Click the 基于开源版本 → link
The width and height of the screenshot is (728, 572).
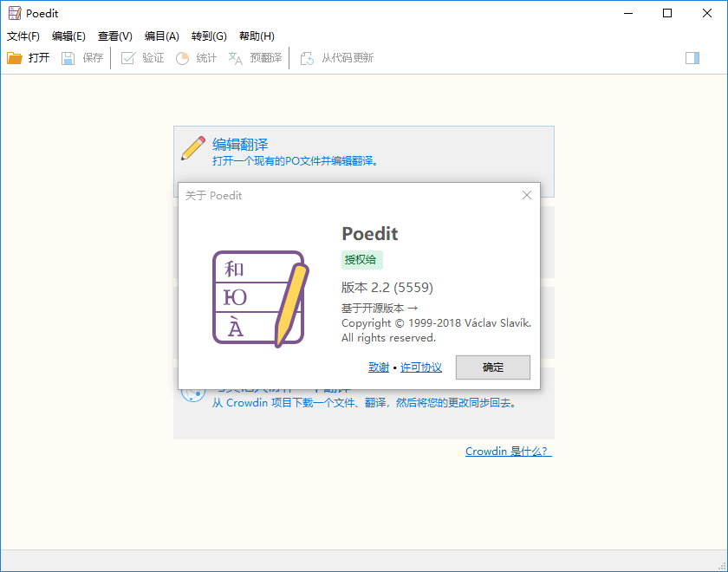click(380, 308)
